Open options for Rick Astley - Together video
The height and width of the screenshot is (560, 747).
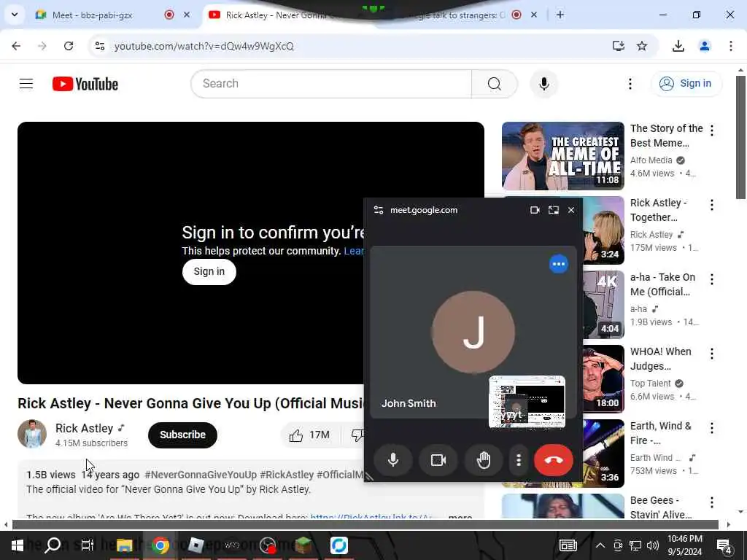pyautogui.click(x=712, y=205)
